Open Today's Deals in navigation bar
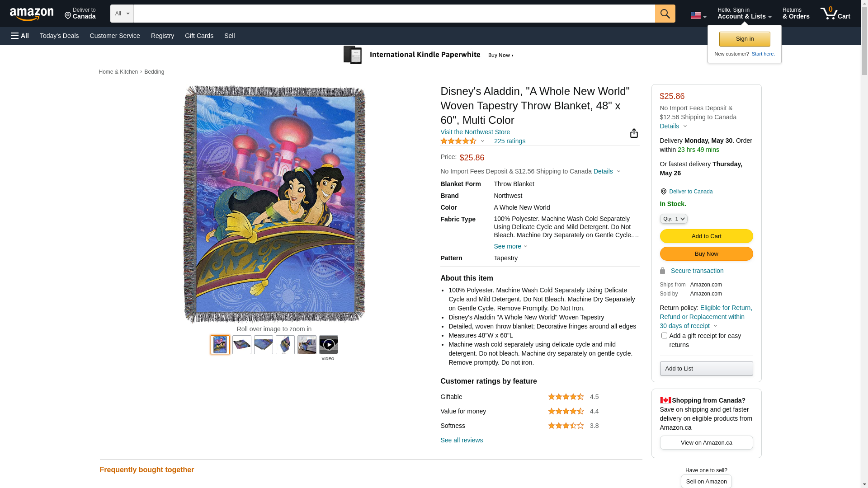The height and width of the screenshot is (488, 868). click(x=59, y=36)
